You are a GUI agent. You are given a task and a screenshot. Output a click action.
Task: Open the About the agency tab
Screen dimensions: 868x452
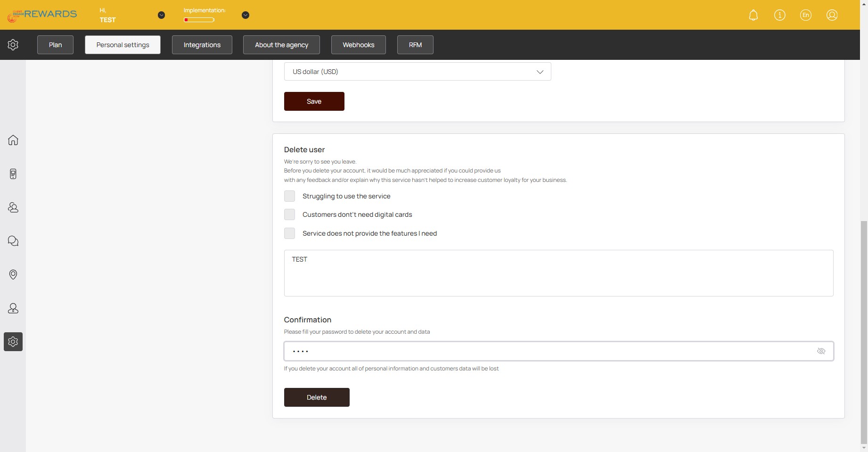tap(281, 45)
